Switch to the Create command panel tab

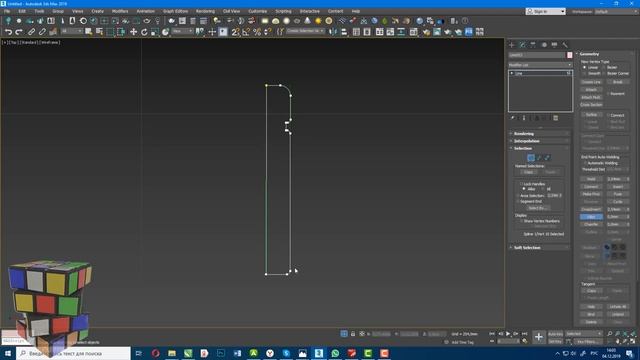click(512, 44)
